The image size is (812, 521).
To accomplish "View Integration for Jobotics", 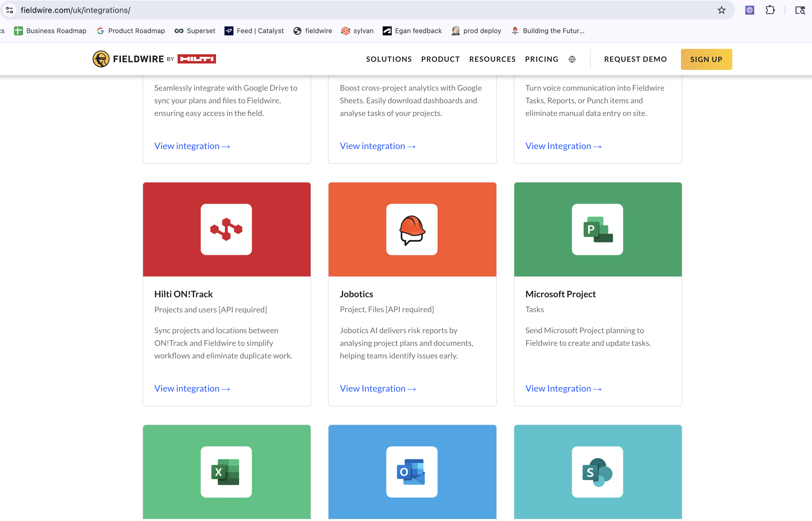I will click(x=378, y=389).
